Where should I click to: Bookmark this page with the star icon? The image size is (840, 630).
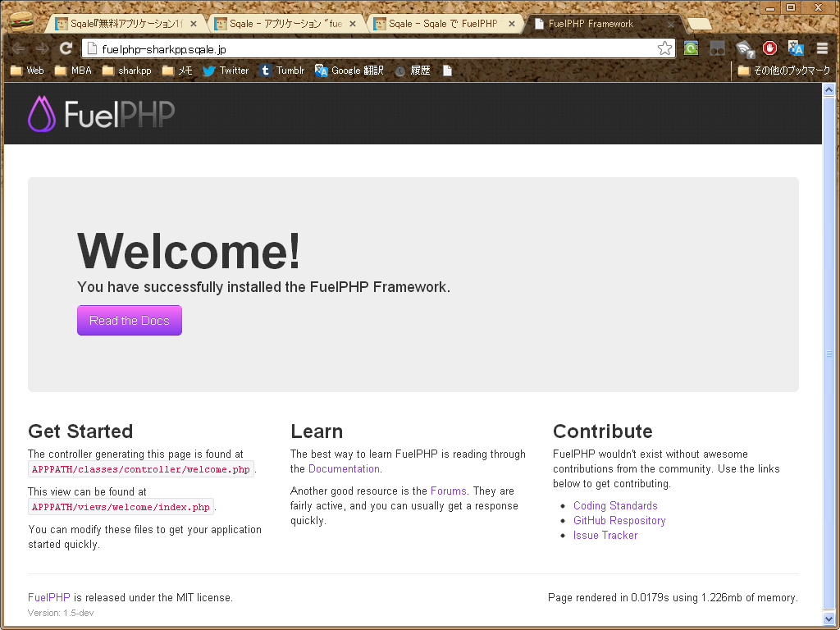(664, 48)
